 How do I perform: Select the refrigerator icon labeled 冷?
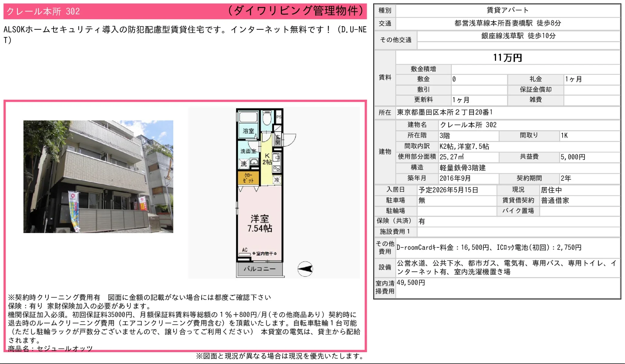[x=277, y=179]
